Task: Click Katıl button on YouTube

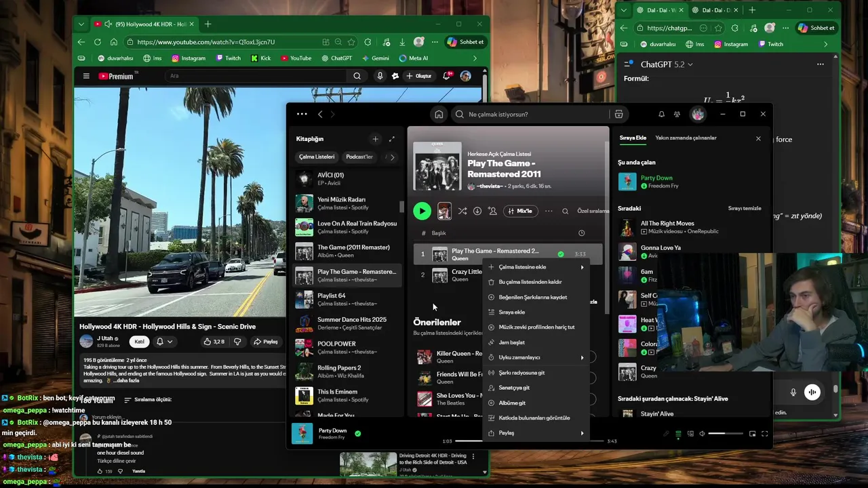Action: 138,342
